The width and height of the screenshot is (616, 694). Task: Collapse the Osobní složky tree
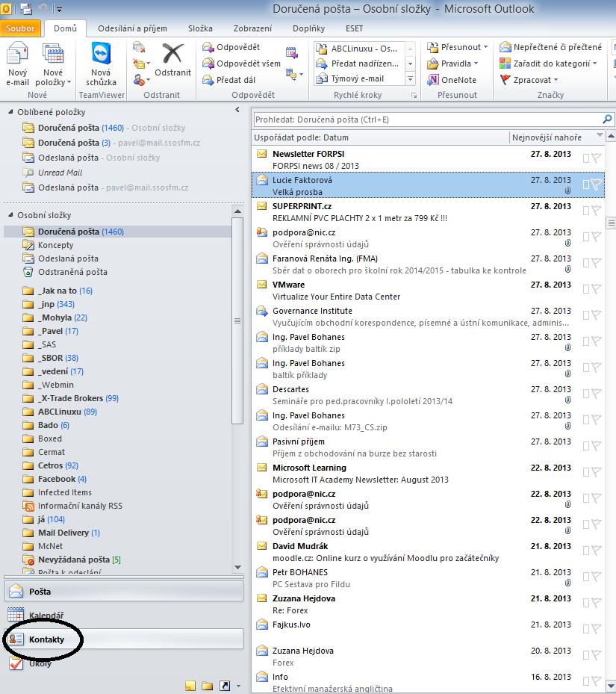pyautogui.click(x=10, y=215)
